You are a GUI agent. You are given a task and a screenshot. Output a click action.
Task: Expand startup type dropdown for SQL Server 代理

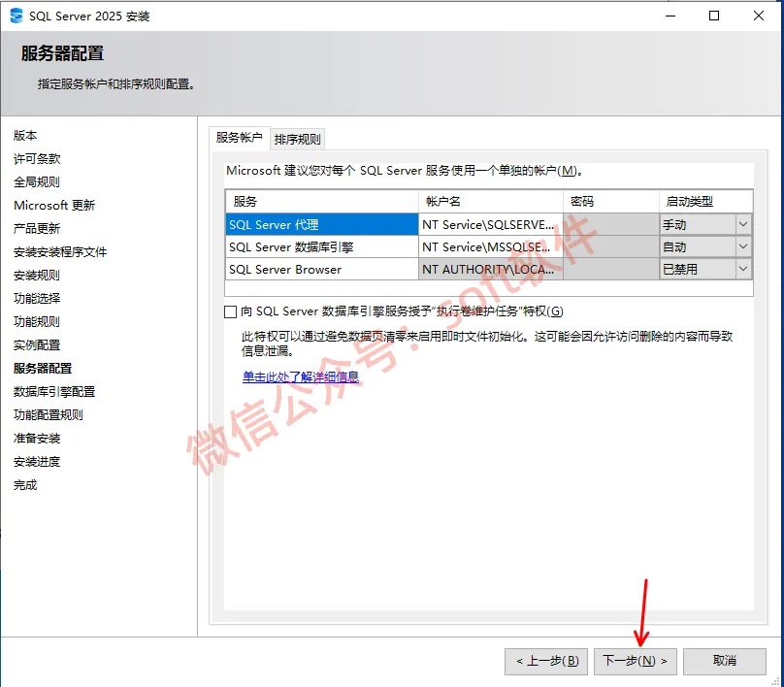(743, 224)
